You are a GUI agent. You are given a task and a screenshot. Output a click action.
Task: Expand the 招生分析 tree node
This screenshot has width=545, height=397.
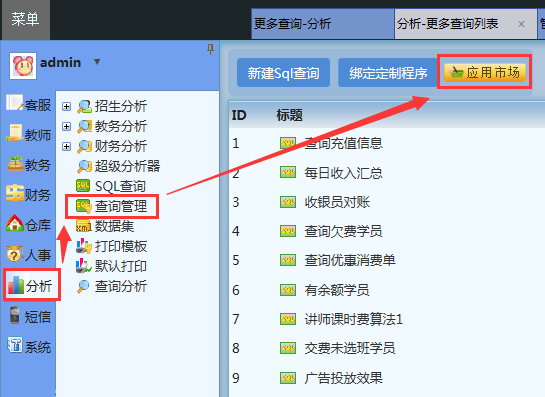[x=66, y=106]
